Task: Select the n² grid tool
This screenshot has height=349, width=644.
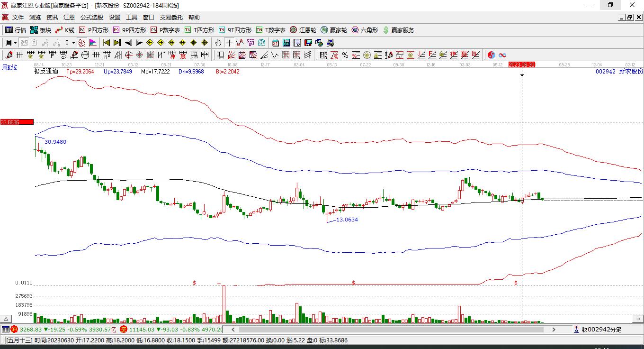Action: click(x=107, y=55)
